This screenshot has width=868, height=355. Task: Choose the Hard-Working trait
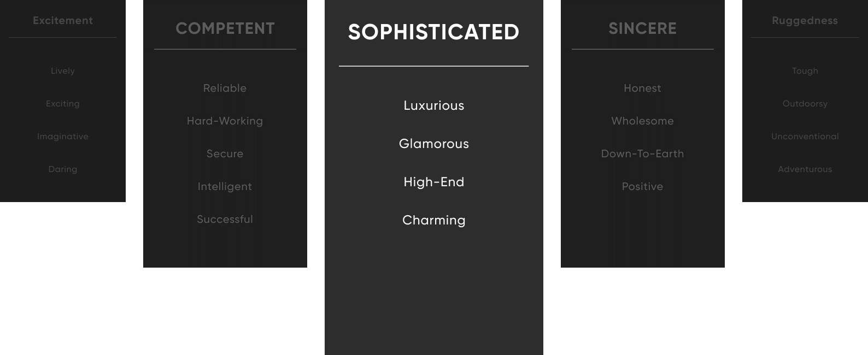coord(225,121)
